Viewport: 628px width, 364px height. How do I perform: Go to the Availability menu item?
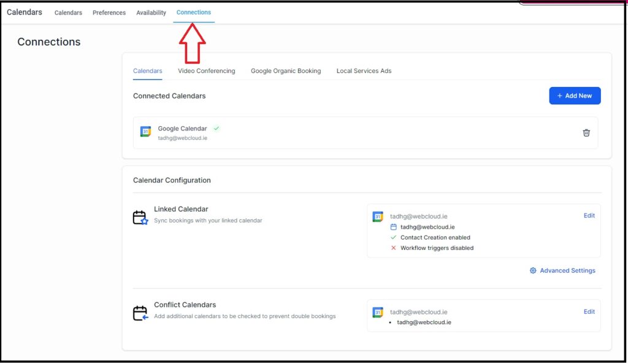(151, 13)
